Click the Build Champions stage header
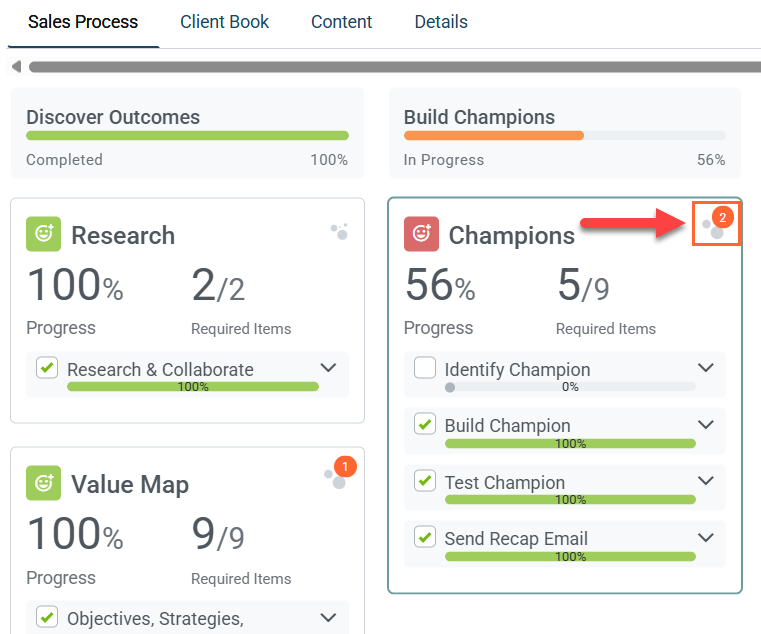Screen dimensions: 761x634 (479, 117)
